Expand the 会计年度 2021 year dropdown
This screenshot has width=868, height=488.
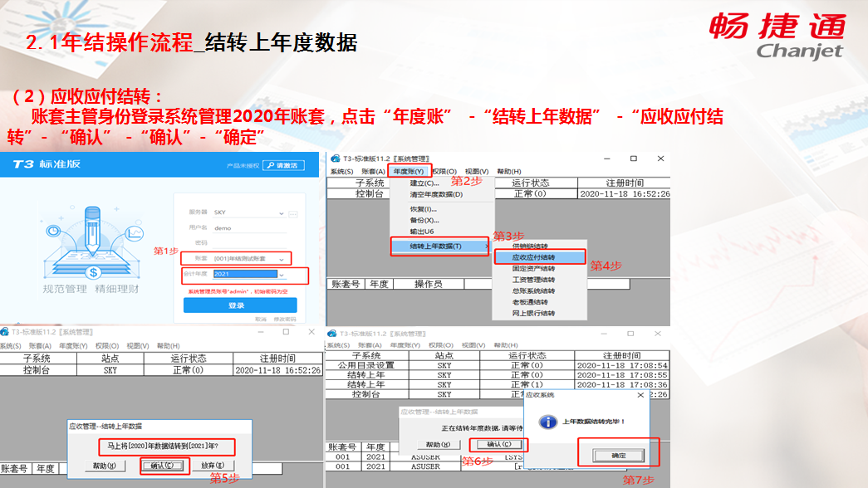282,275
